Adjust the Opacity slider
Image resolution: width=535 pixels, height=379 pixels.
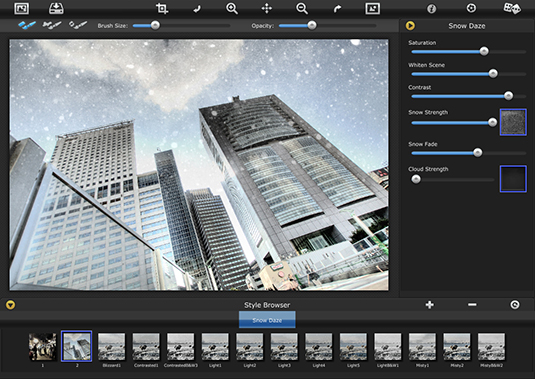tap(327, 26)
